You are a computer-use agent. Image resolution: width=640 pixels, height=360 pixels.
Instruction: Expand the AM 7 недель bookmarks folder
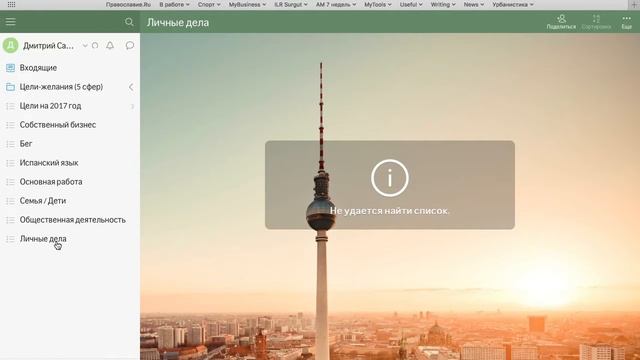coord(336,4)
